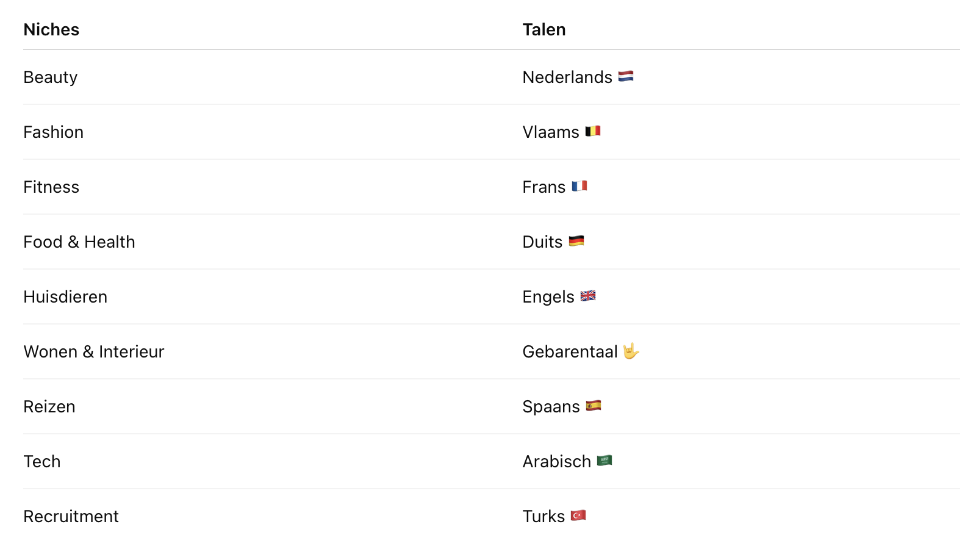Click the French flag next to Frans

tap(579, 186)
